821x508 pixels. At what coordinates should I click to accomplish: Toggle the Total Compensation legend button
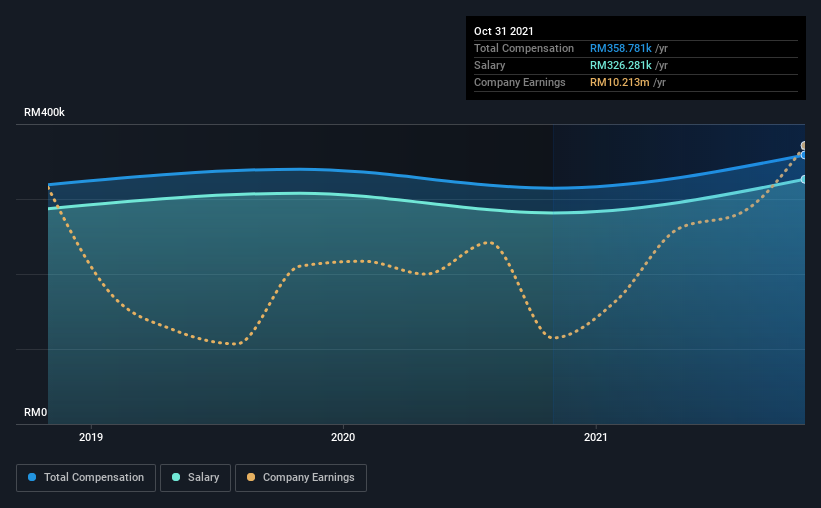coord(86,478)
